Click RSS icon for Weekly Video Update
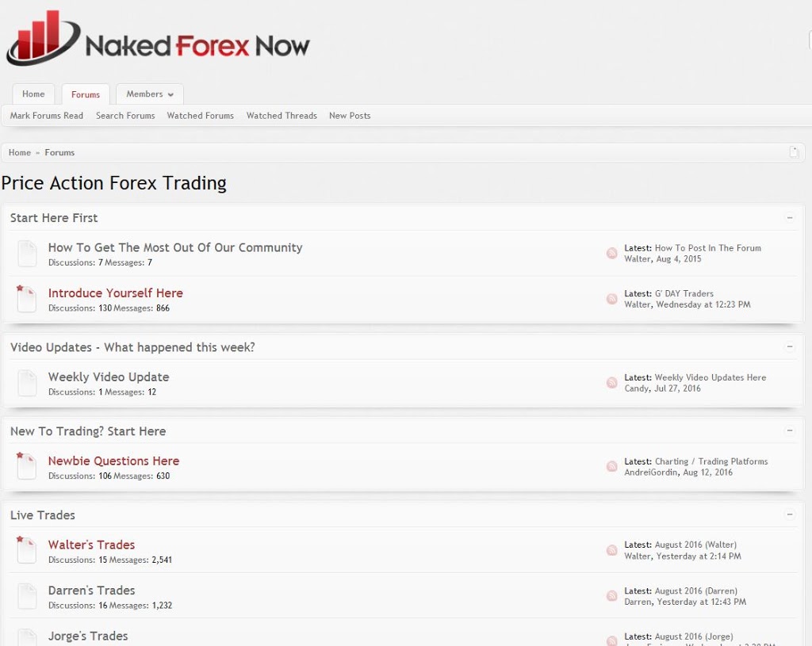The image size is (812, 646). 611,383
